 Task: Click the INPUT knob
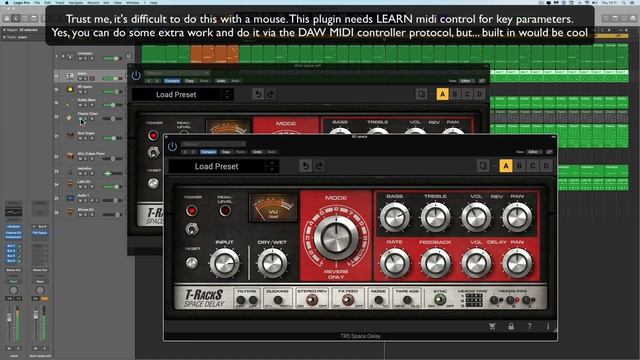point(224,263)
